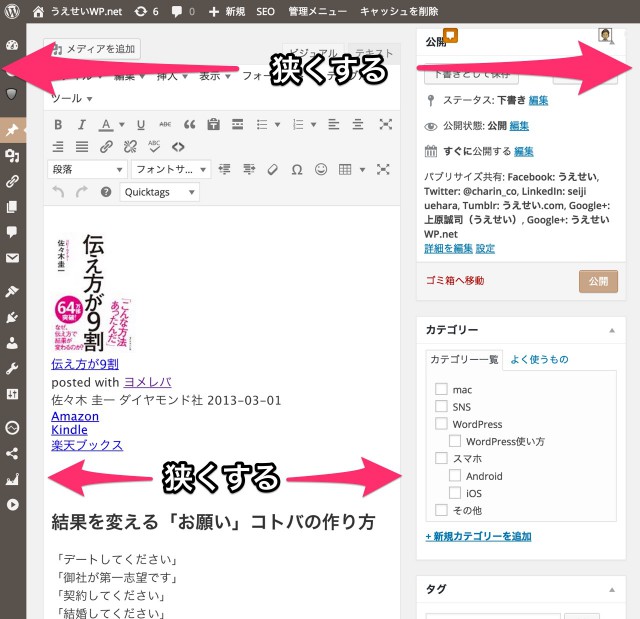Clear formatting with eraser icon
This screenshot has height=619, width=640.
[272, 169]
